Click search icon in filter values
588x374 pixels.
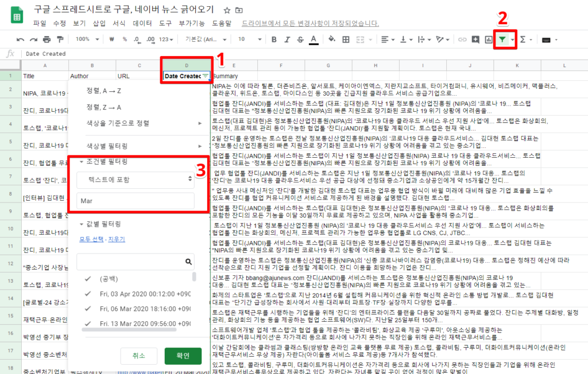[188, 262]
